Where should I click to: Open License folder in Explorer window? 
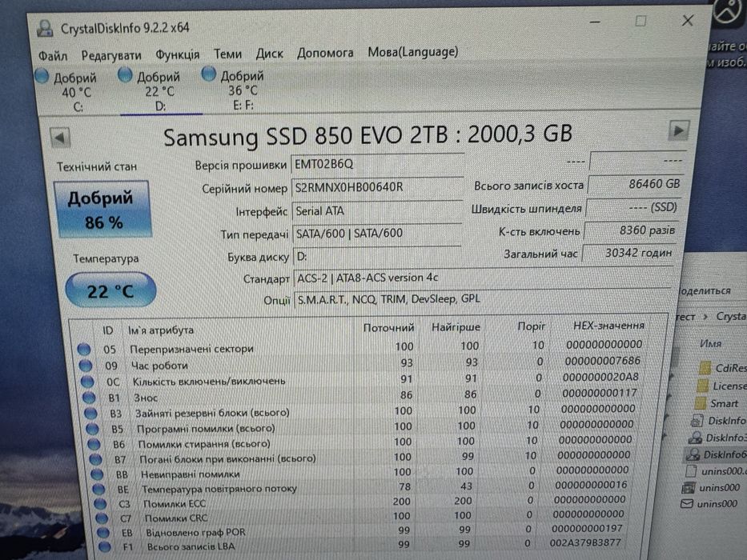(721, 386)
